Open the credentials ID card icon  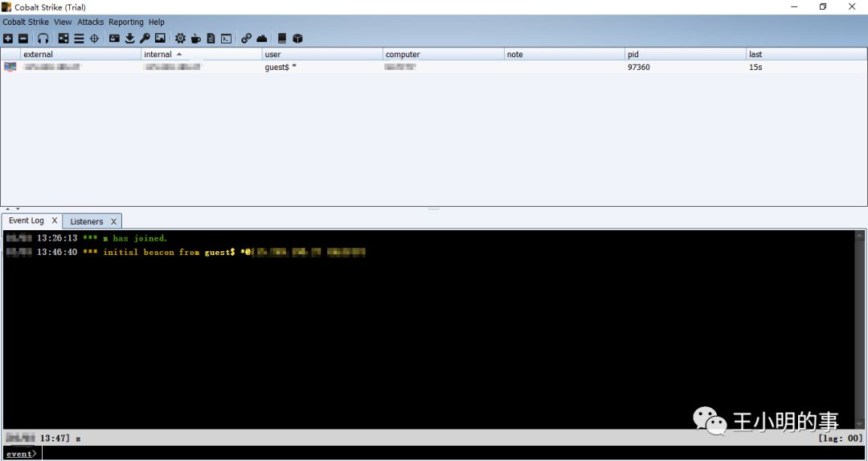(x=114, y=39)
